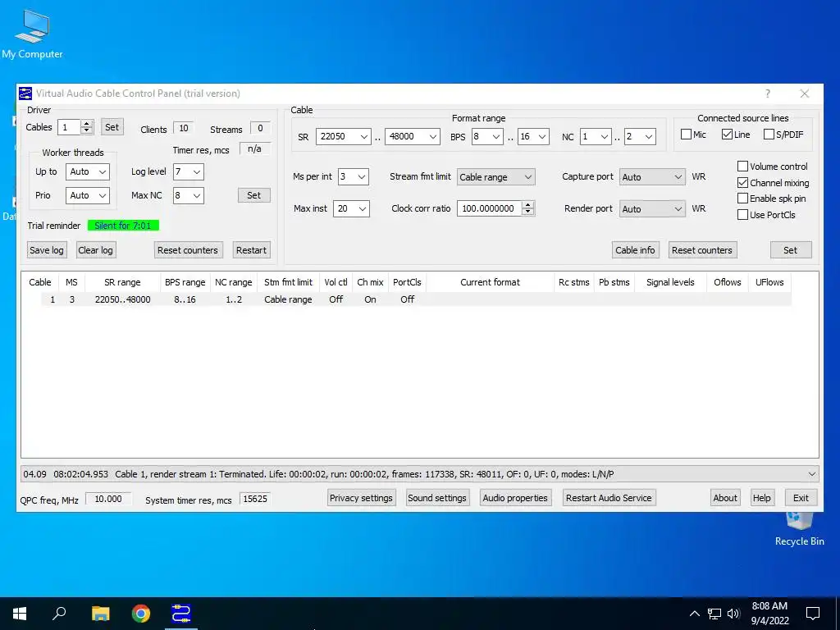Open Privacy settings
Viewport: 840px width, 630px height.
point(361,498)
